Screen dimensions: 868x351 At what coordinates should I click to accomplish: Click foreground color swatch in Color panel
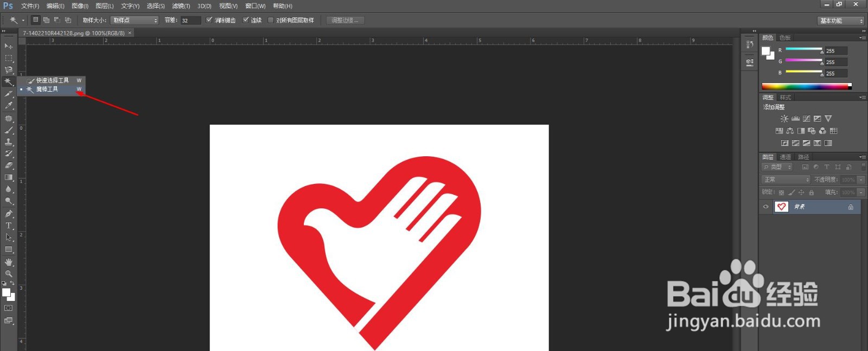[765, 51]
